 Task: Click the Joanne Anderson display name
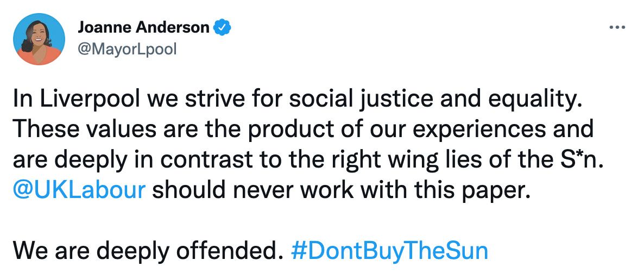[x=143, y=27]
